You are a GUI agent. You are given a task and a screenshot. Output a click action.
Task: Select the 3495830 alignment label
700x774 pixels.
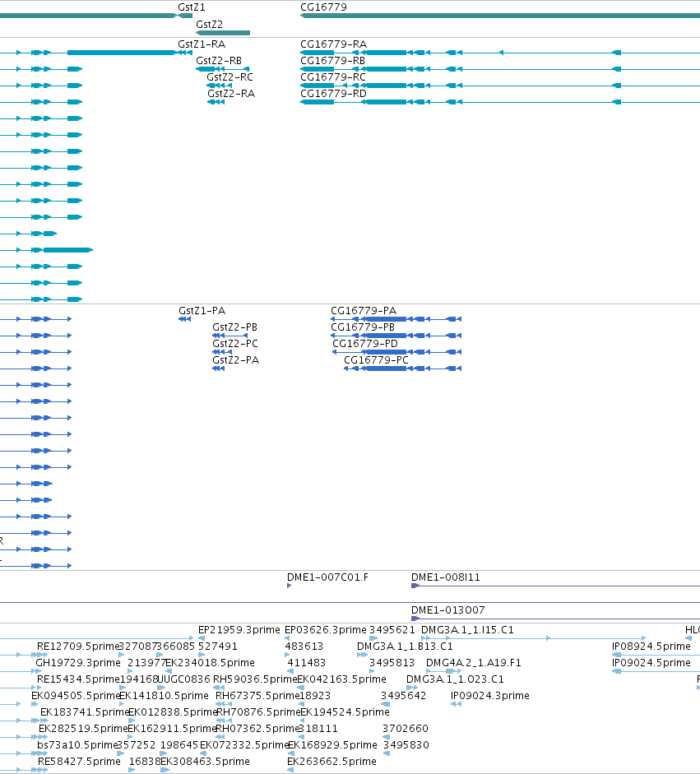(406, 745)
